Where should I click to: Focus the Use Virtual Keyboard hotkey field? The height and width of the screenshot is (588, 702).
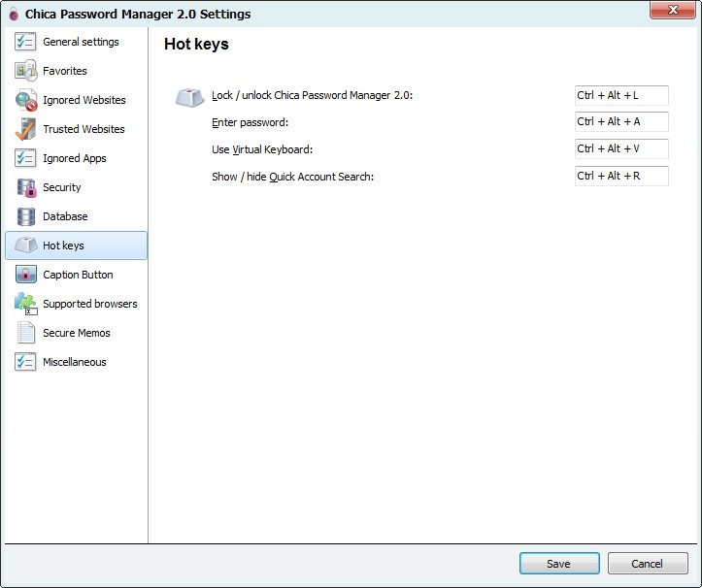click(x=621, y=148)
